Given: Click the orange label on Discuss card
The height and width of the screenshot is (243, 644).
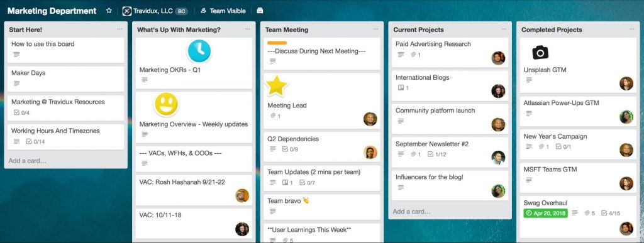Looking at the screenshot, I should pyautogui.click(x=277, y=43).
